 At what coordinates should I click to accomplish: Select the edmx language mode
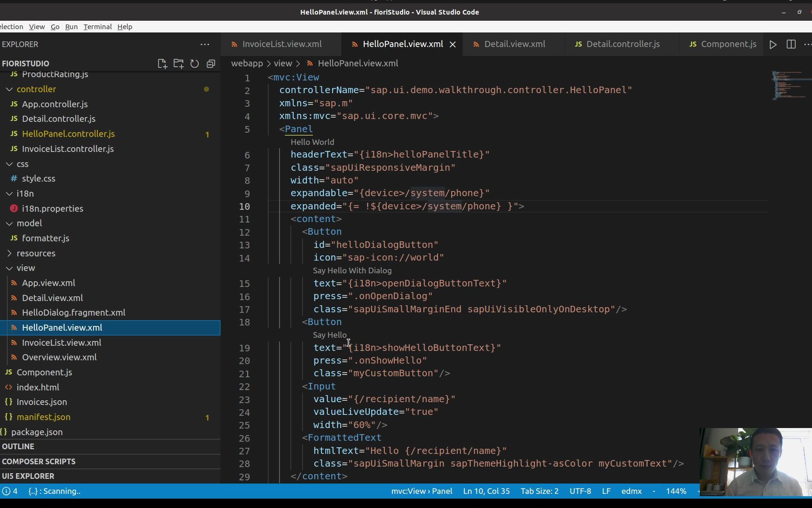[x=632, y=491]
